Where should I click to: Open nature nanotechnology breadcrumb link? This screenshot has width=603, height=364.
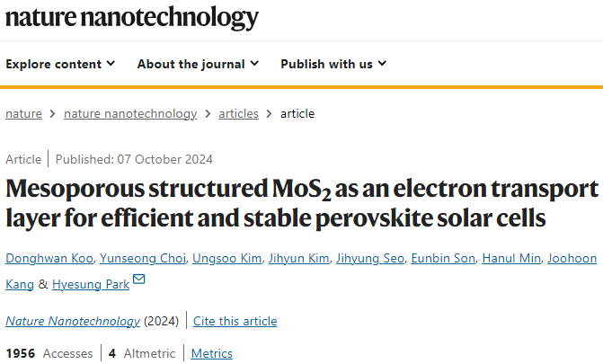[x=130, y=114]
